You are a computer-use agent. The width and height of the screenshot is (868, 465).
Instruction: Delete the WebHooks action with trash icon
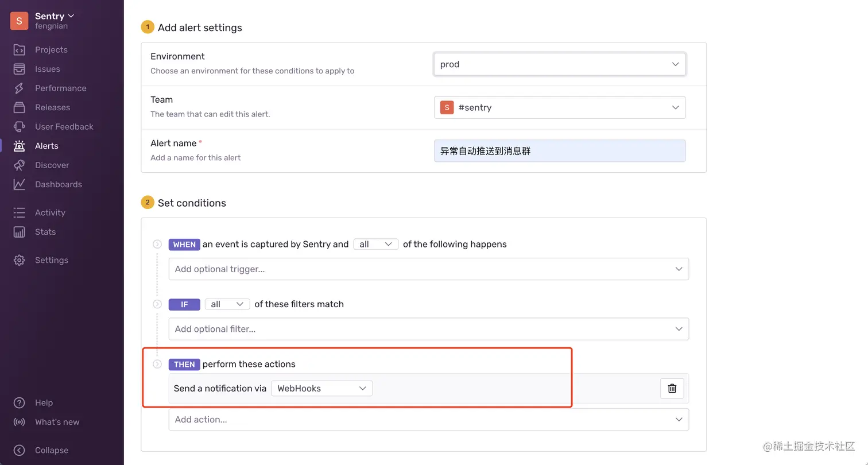coord(672,389)
